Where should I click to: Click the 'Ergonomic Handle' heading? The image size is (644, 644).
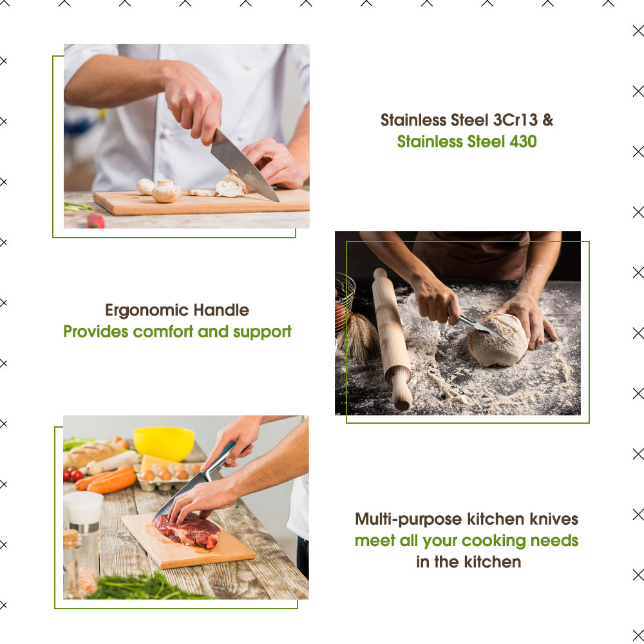(x=177, y=310)
